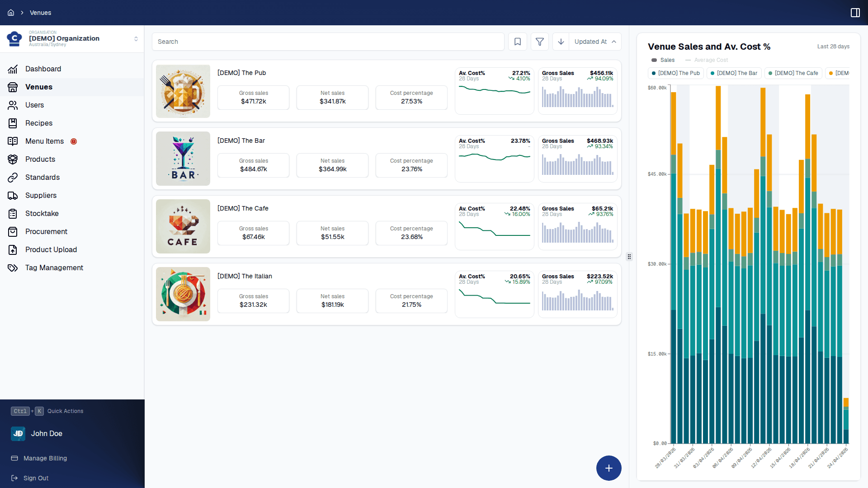Click the Pub Av. Cost% sparkline card
Screen dimensions: 868x488
tap(495, 91)
